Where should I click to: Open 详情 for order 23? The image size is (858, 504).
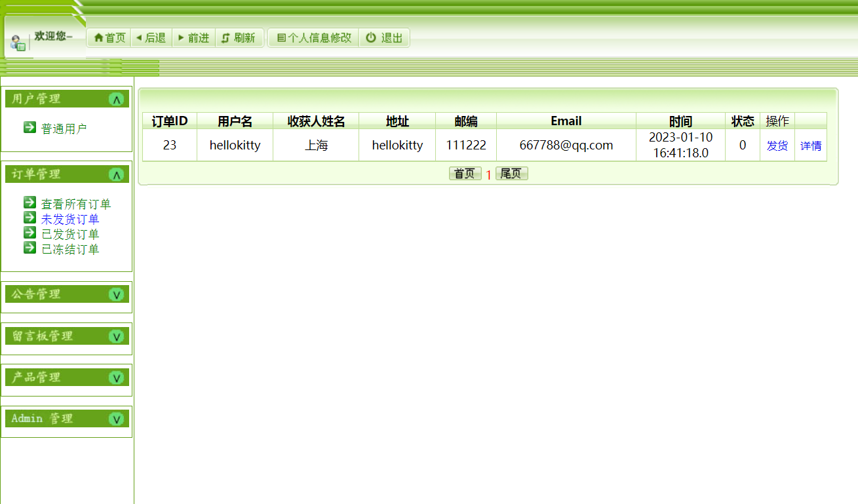811,145
